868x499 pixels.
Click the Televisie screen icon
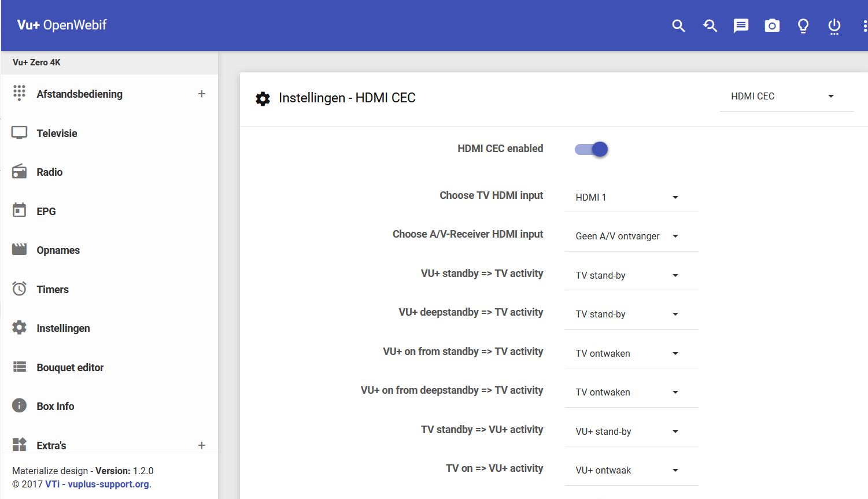pos(19,133)
